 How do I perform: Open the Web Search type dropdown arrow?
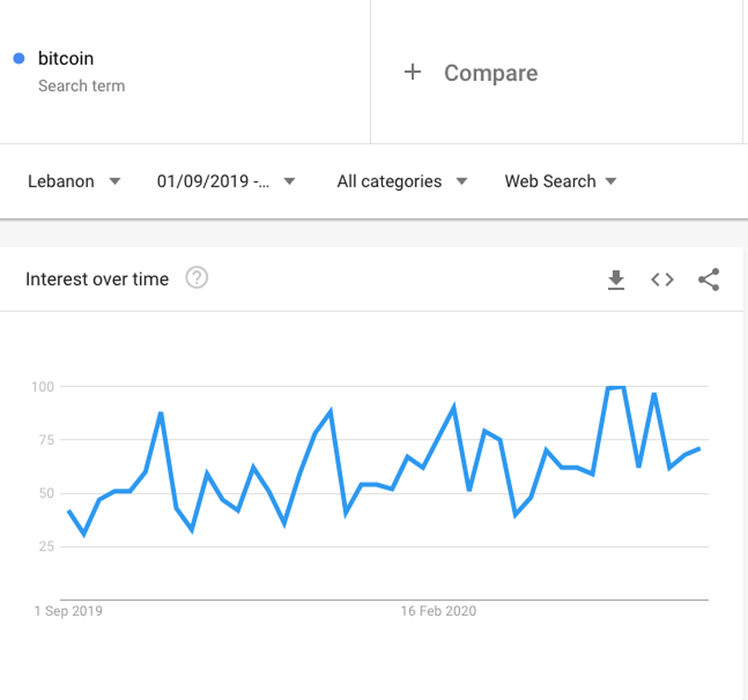click(612, 182)
